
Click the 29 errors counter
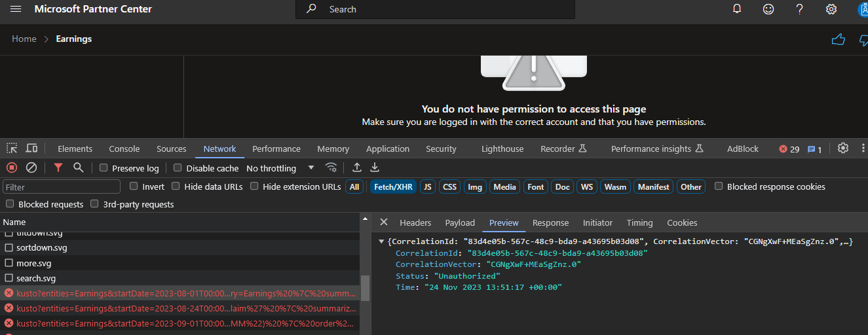(x=789, y=149)
